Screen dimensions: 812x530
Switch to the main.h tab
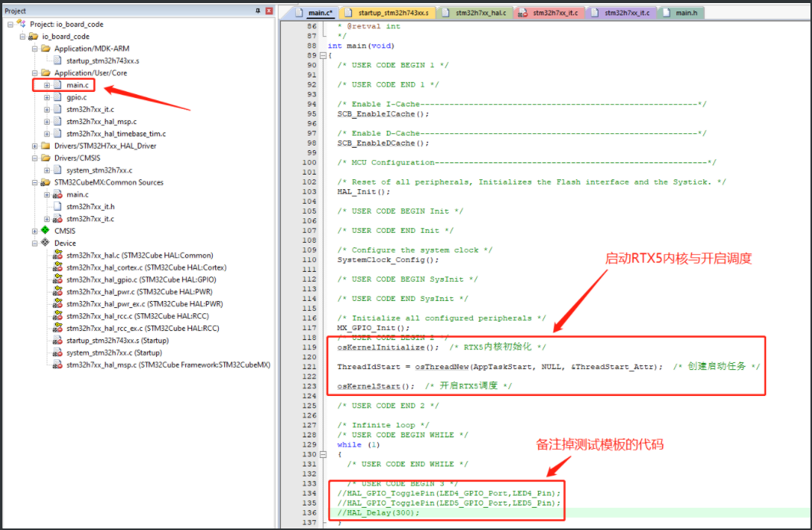681,12
